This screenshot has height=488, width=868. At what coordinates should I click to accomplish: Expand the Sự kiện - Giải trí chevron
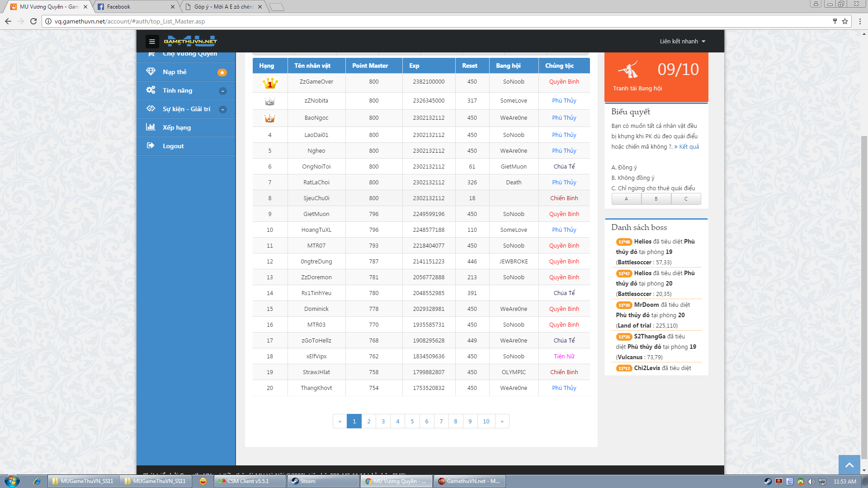click(223, 109)
